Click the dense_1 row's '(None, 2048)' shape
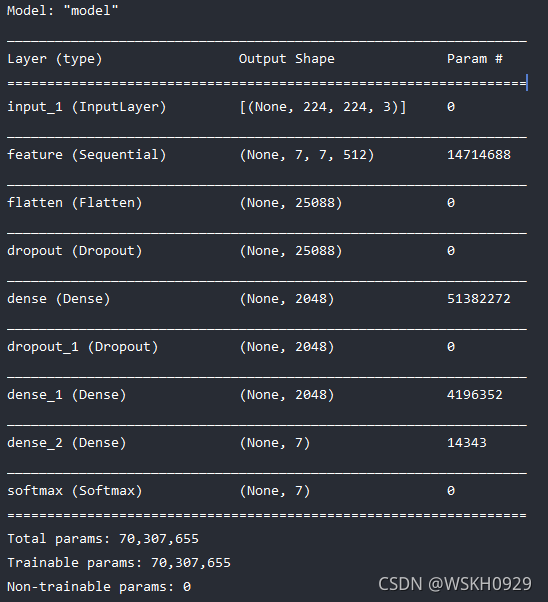This screenshot has width=548, height=602. 287,395
